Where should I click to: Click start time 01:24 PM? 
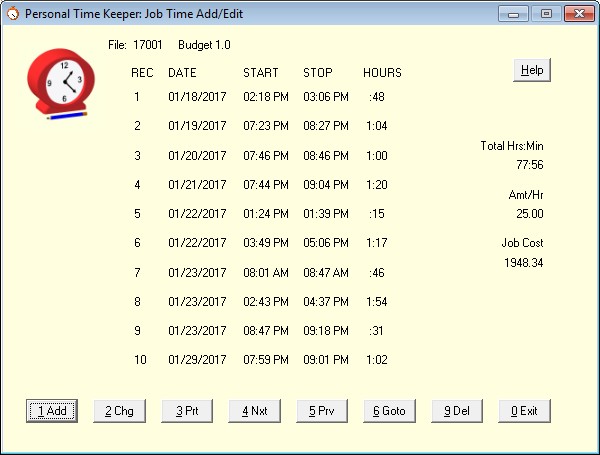(x=266, y=214)
